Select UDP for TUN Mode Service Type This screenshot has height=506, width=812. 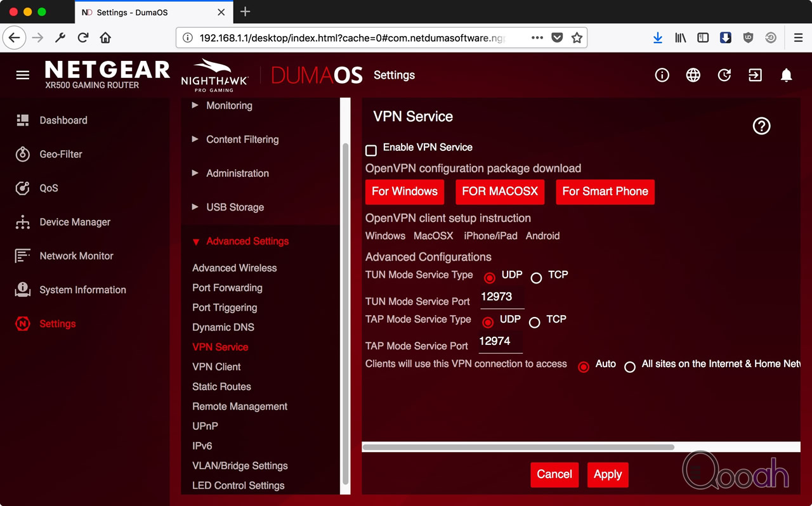[489, 278]
